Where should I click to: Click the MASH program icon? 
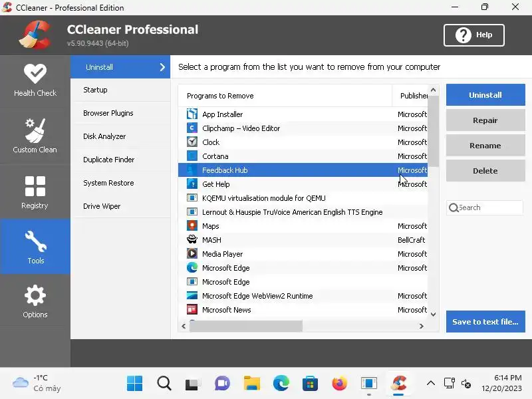click(192, 239)
